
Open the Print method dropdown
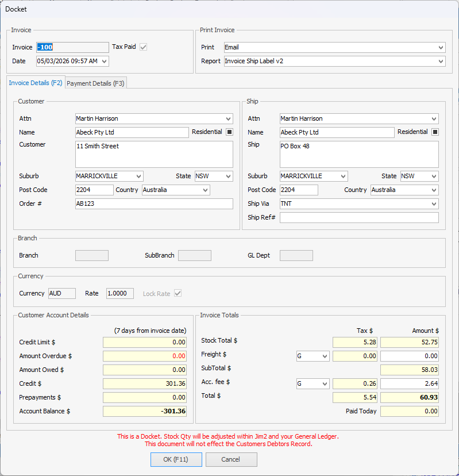coord(441,47)
